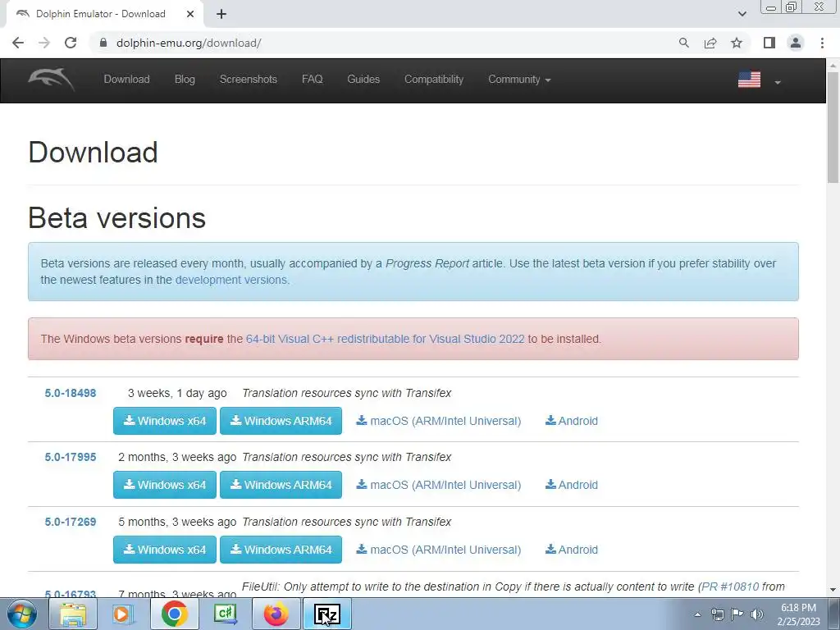Open the Windows Start orb
This screenshot has height=630, width=840.
point(22,614)
